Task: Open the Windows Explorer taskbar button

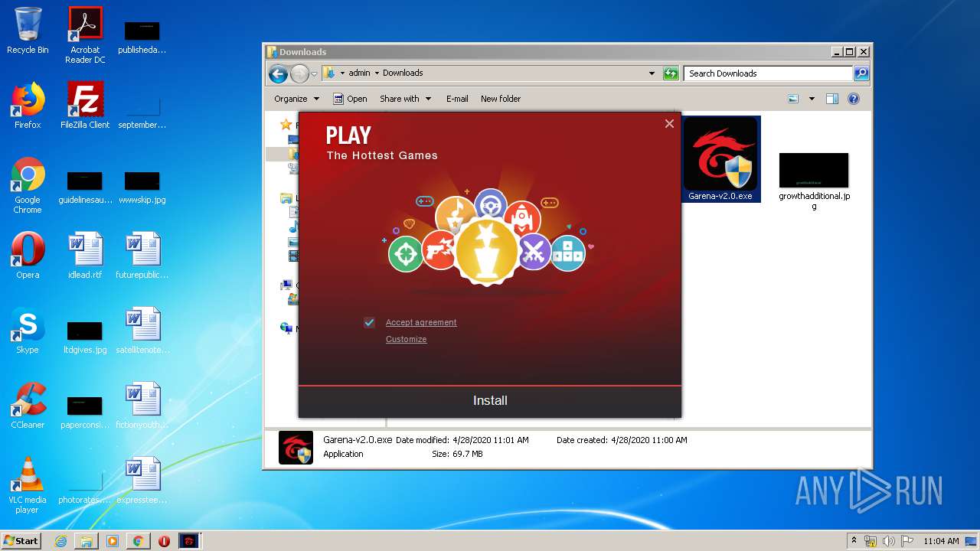Action: (87, 541)
